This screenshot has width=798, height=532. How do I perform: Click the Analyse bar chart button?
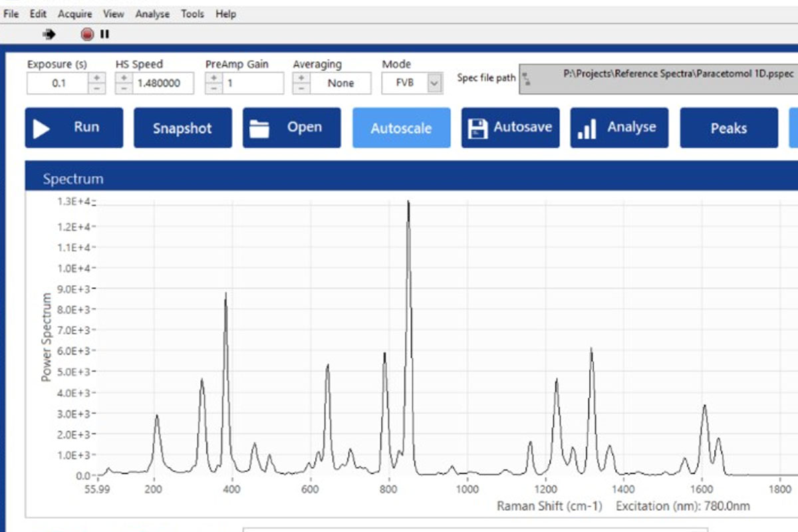[619, 128]
